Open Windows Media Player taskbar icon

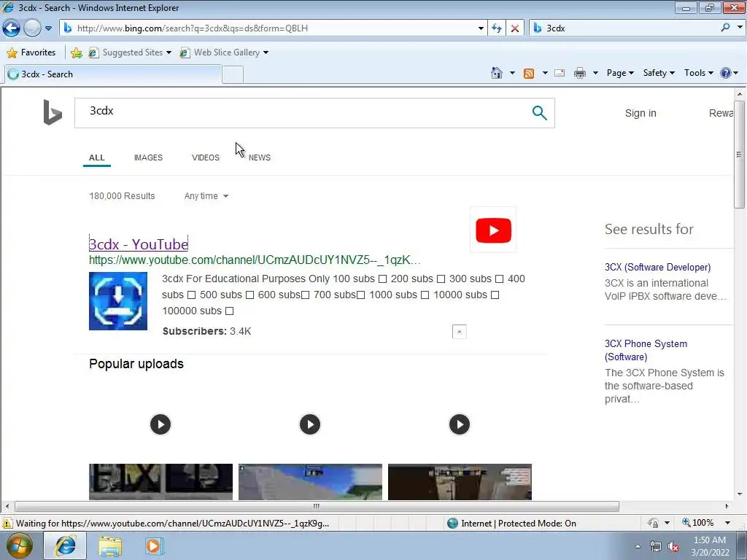(153, 546)
